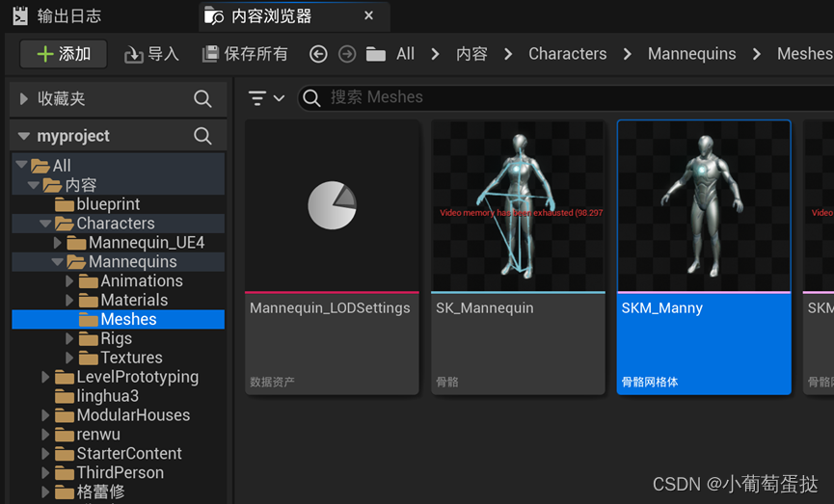Select the 内容 breadcrumb
This screenshot has width=834, height=504.
pyautogui.click(x=471, y=54)
